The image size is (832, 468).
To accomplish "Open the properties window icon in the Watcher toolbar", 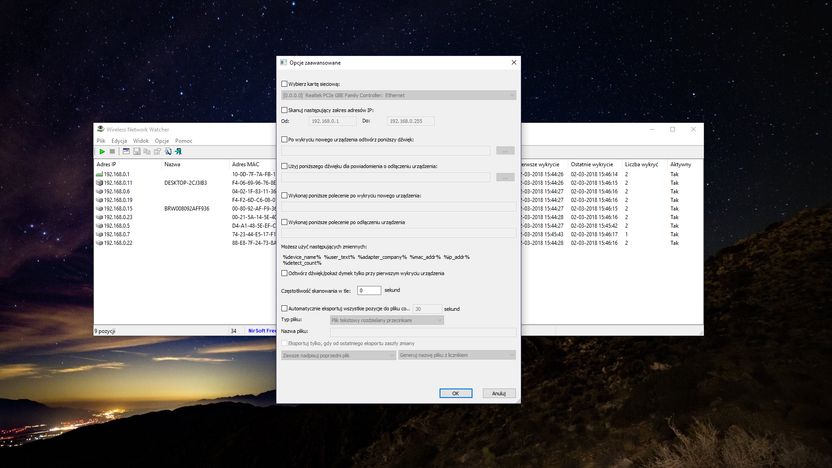I will tap(126, 152).
